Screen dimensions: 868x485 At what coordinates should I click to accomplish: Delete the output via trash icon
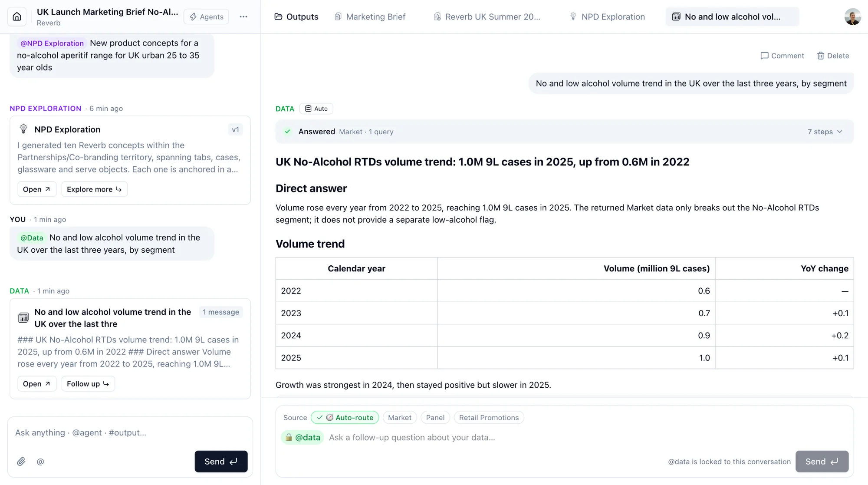tap(820, 56)
